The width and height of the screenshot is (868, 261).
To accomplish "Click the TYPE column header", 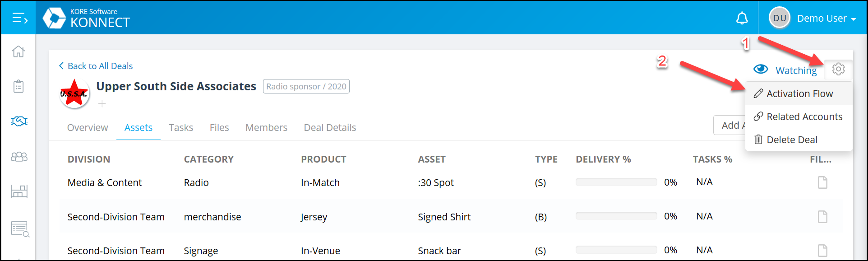I will pos(546,159).
